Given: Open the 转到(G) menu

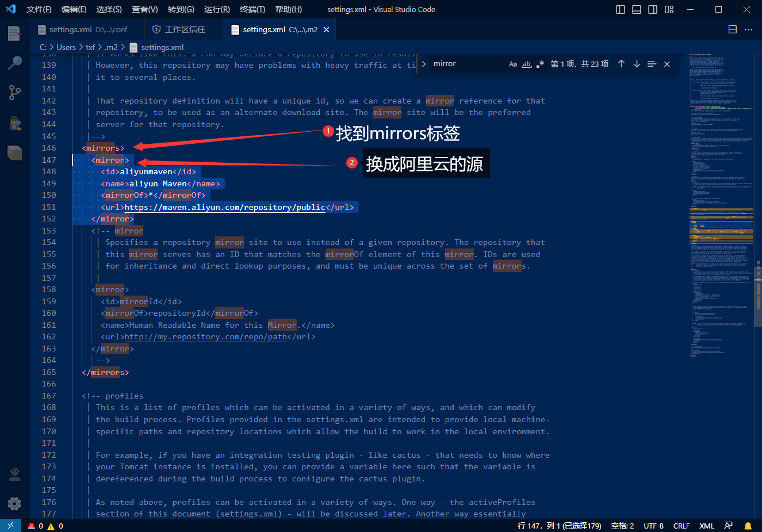Looking at the screenshot, I should point(181,9).
